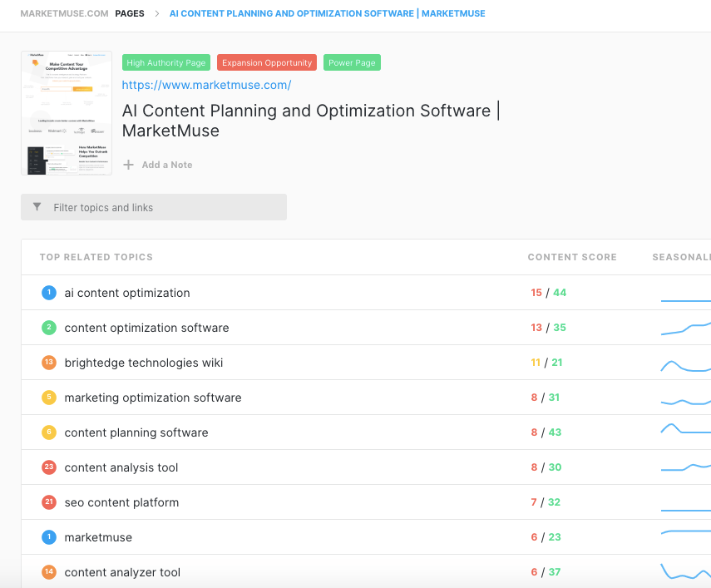
Task: Select the topic content analysis tool
Action: click(x=121, y=467)
